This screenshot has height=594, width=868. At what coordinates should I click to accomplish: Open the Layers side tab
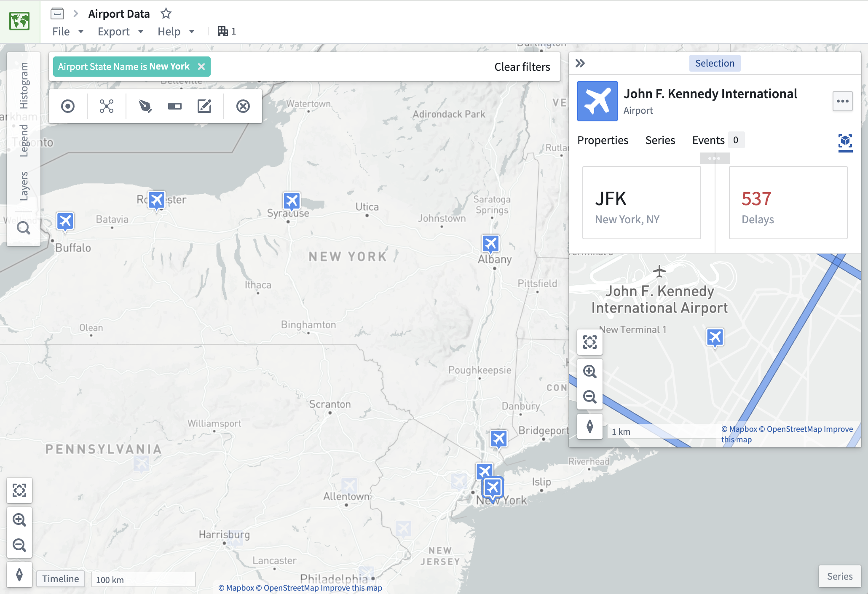24,186
